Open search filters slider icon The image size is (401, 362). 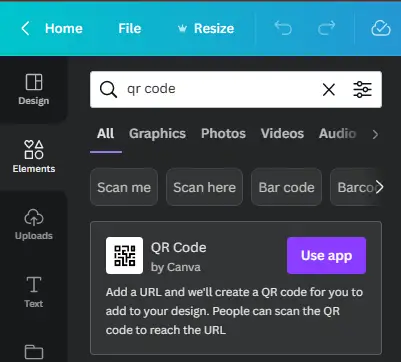(x=362, y=89)
